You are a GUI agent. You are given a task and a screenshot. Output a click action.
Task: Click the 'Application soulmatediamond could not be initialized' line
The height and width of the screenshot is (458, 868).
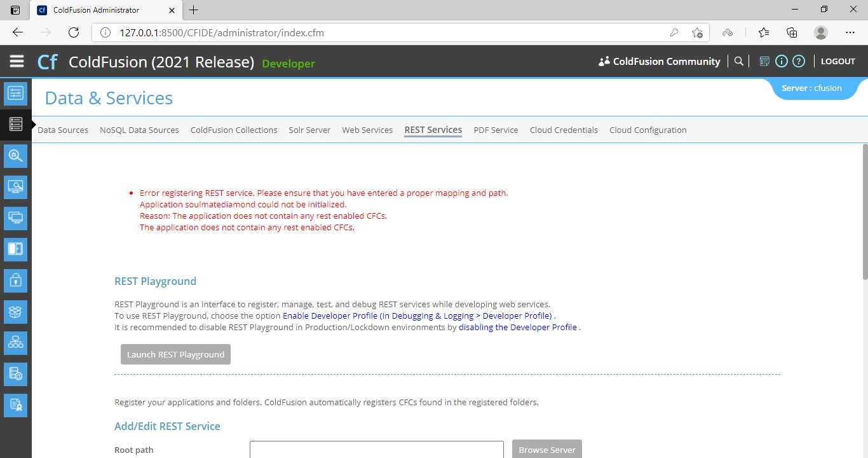[243, 204]
